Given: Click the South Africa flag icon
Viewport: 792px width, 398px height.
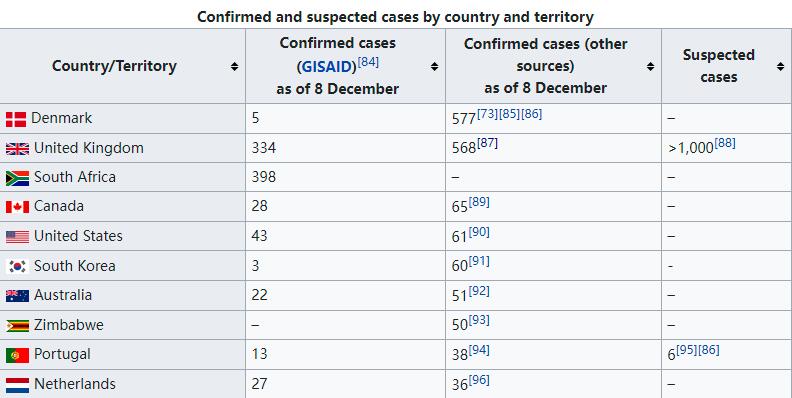Looking at the screenshot, I should coord(17,178).
